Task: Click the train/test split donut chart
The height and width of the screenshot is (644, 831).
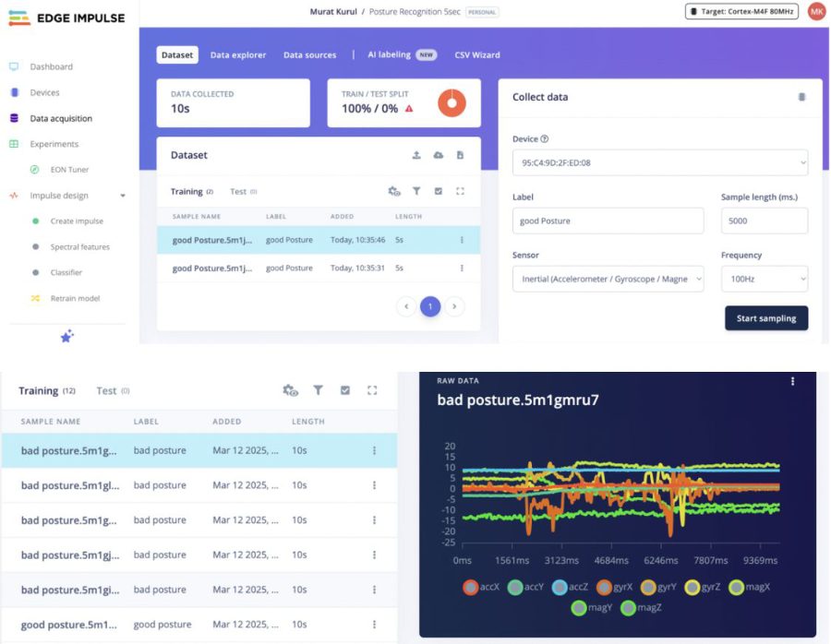Action: point(452,102)
